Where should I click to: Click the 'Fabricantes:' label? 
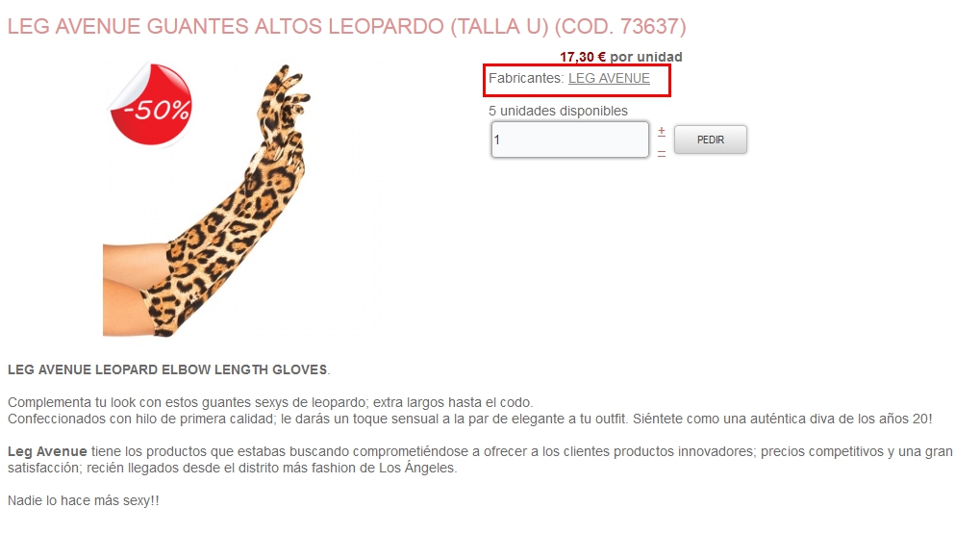pyautogui.click(x=526, y=78)
